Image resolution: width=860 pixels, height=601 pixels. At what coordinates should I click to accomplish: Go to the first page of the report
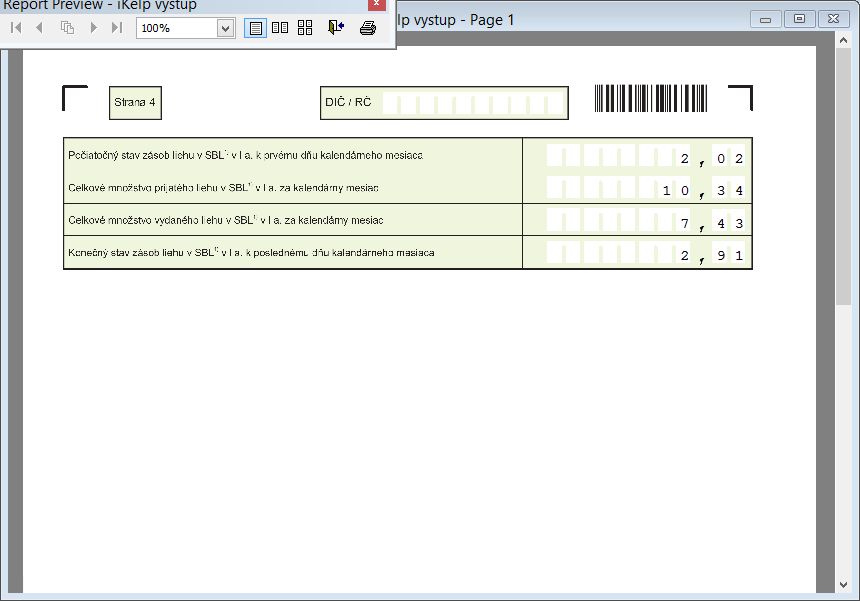point(16,28)
